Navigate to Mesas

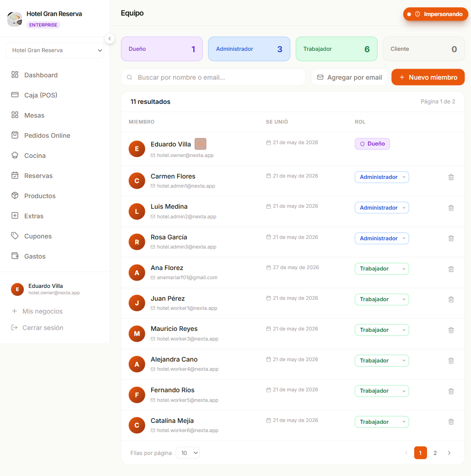pyautogui.click(x=55, y=115)
